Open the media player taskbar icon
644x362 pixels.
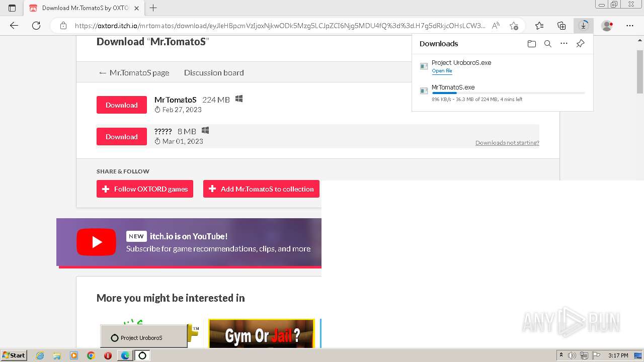74,355
